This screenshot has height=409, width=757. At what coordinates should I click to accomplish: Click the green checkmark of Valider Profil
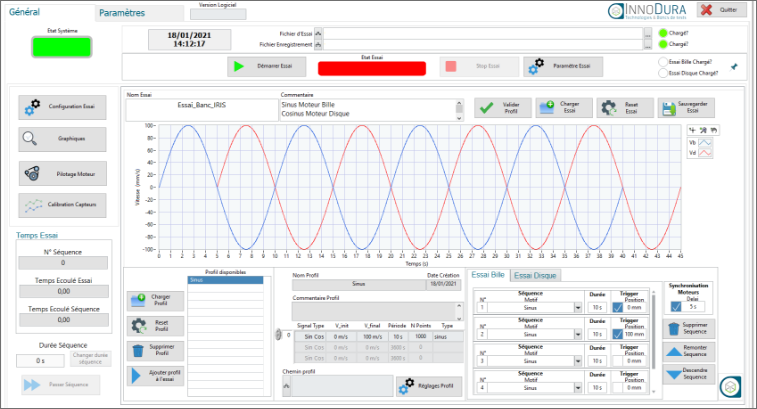point(487,108)
